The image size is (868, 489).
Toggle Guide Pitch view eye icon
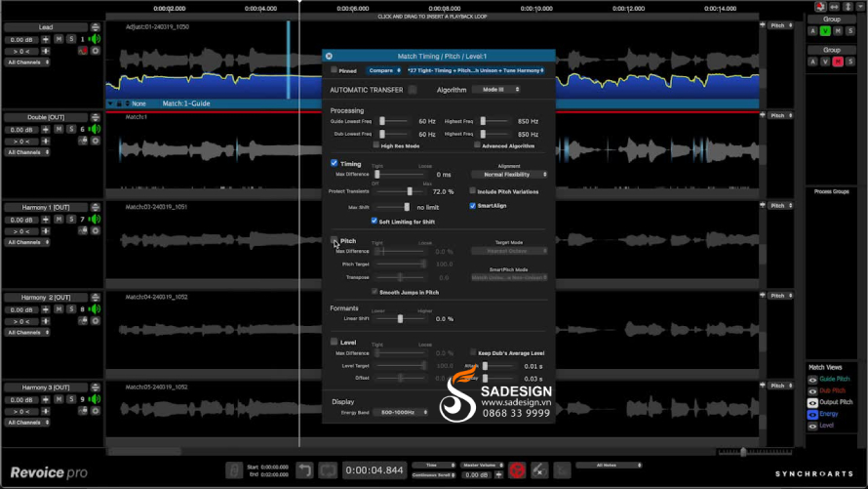[812, 380]
